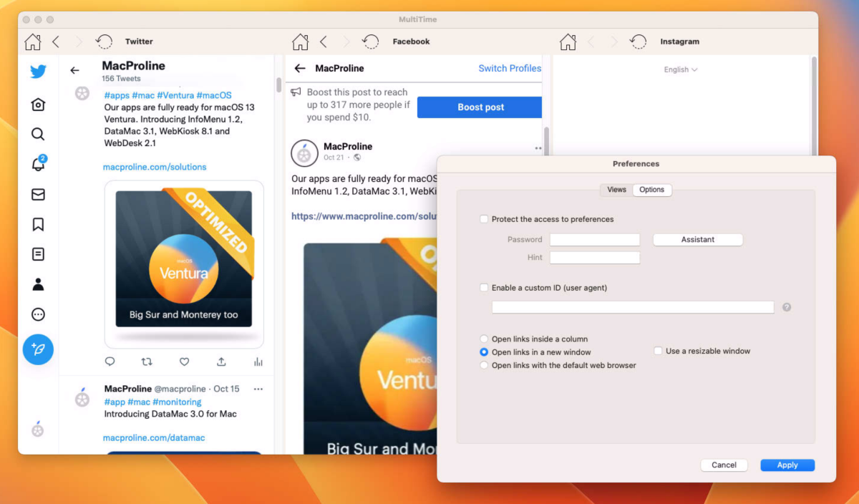Image resolution: width=859 pixels, height=504 pixels.
Task: Click Switch Profiles on Facebook
Action: 510,68
